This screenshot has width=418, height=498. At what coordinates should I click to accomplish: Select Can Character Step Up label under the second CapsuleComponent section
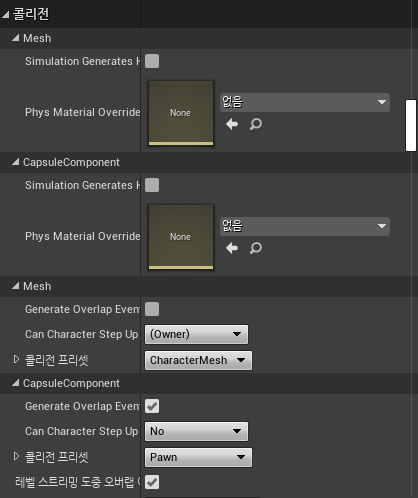82,431
